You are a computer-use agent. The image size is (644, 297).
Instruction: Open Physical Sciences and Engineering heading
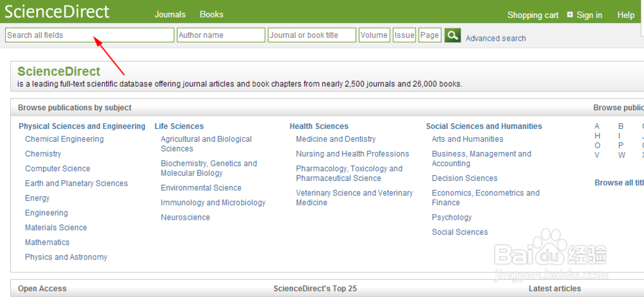[82, 126]
